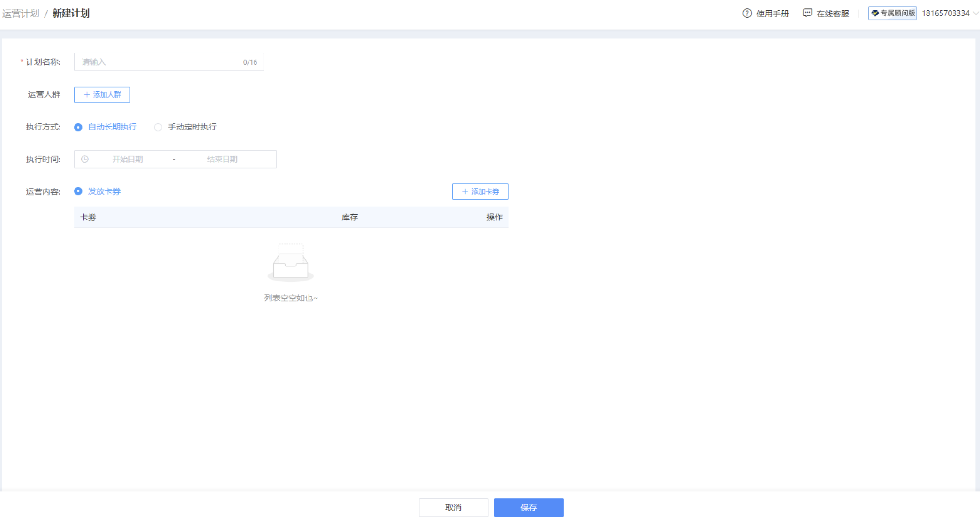Click the help question-mark icon

(x=747, y=14)
